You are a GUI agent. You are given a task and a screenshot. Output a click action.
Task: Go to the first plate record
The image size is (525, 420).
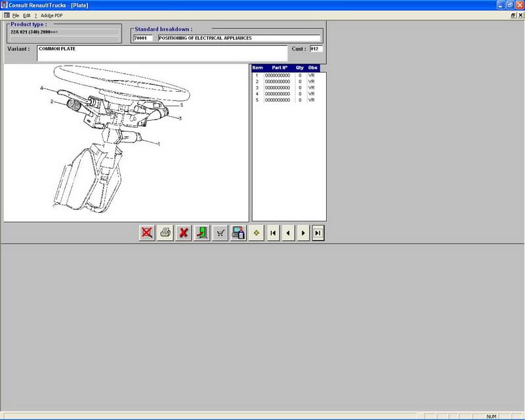pyautogui.click(x=273, y=233)
